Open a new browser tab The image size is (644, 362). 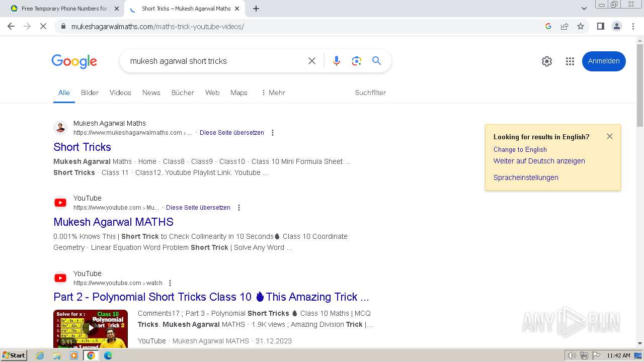[256, 9]
